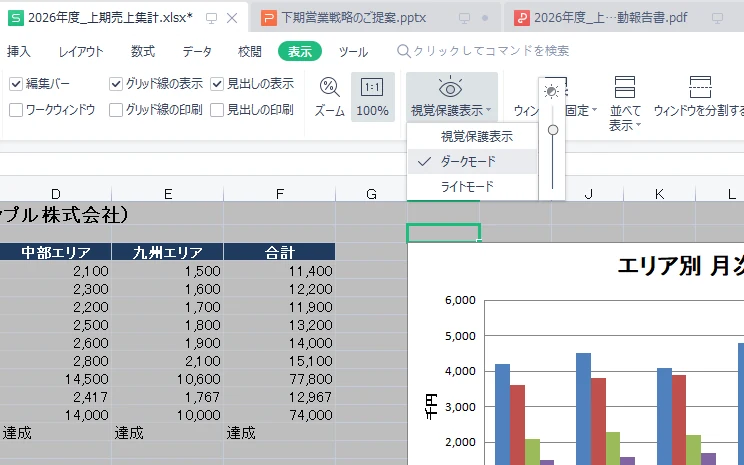
Task: Uncheck 見出しの表示 checkbox
Action: pyautogui.click(x=217, y=84)
